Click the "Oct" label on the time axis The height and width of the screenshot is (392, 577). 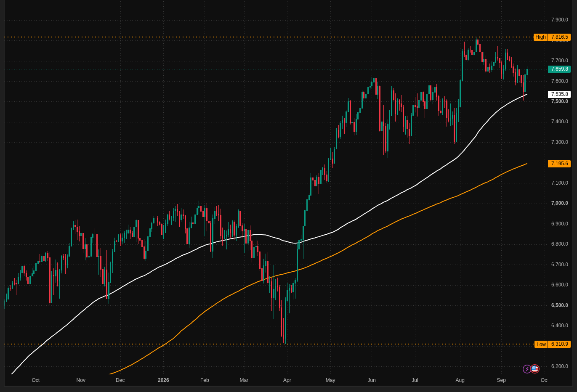tap(36, 380)
